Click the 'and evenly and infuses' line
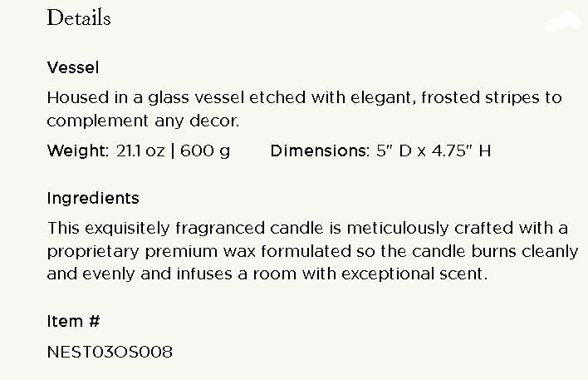Viewport: 588px width, 380px height. (267, 274)
